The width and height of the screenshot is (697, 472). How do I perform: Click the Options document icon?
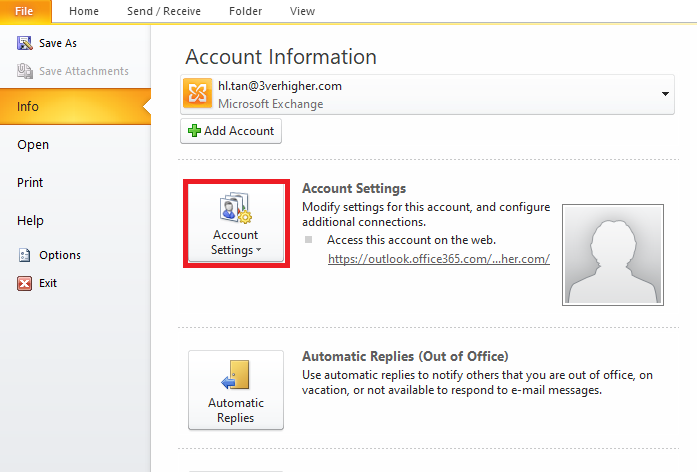24,255
